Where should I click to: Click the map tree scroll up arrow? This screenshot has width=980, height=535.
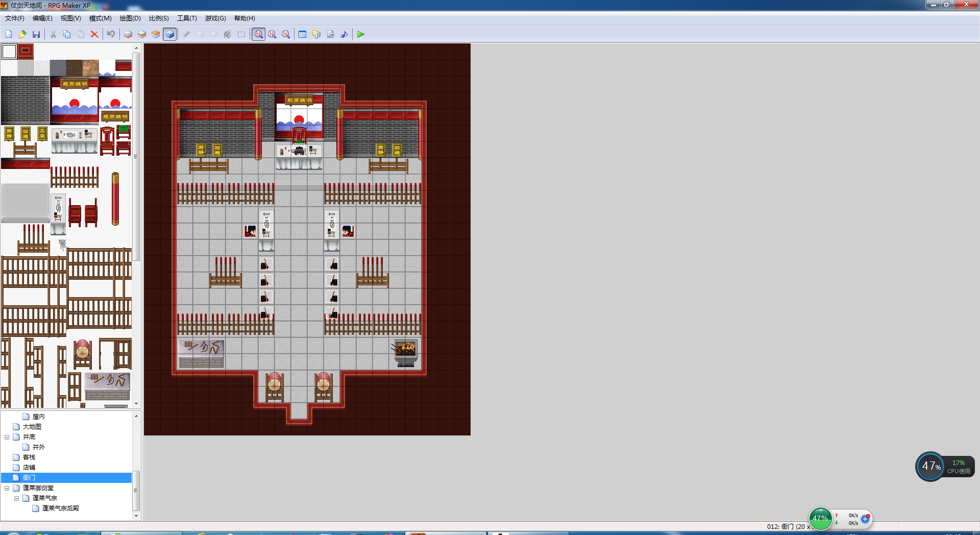coord(136,416)
